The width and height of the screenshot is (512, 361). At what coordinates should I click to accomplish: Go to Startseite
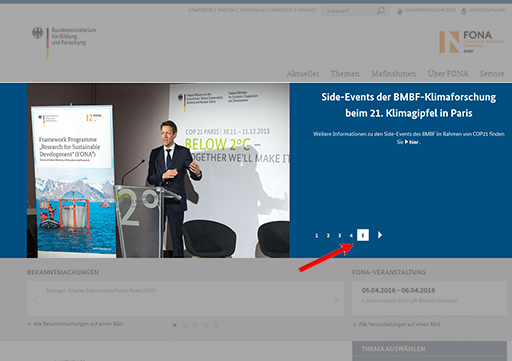tap(200, 10)
